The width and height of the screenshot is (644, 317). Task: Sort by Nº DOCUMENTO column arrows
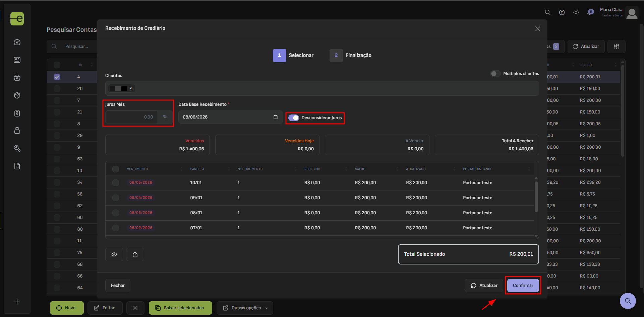click(296, 169)
